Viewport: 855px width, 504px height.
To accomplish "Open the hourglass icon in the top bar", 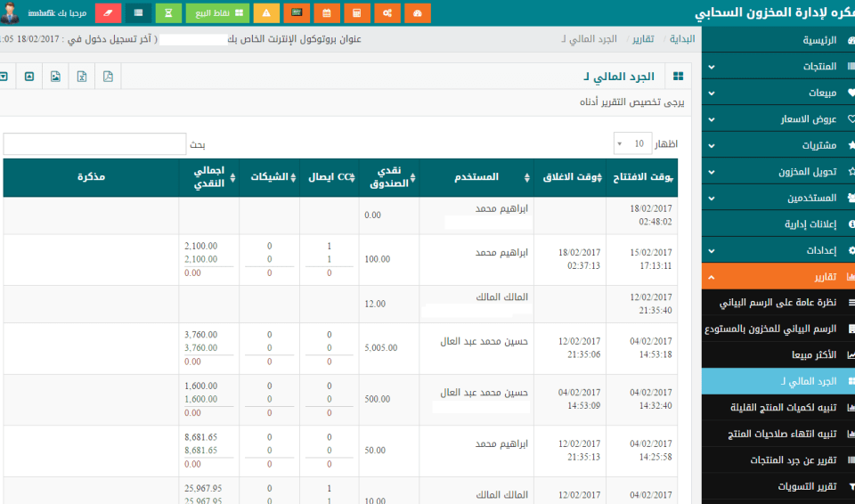I will (x=167, y=13).
